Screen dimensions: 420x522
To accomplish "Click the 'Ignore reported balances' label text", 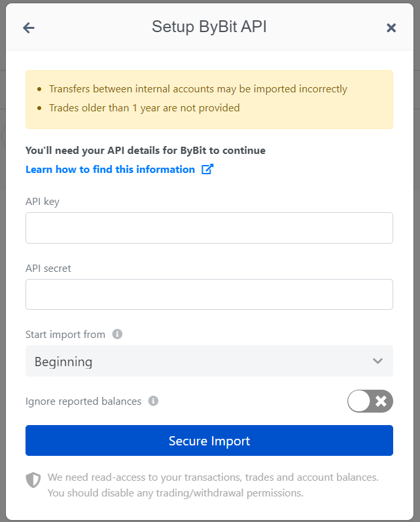I will point(84,401).
